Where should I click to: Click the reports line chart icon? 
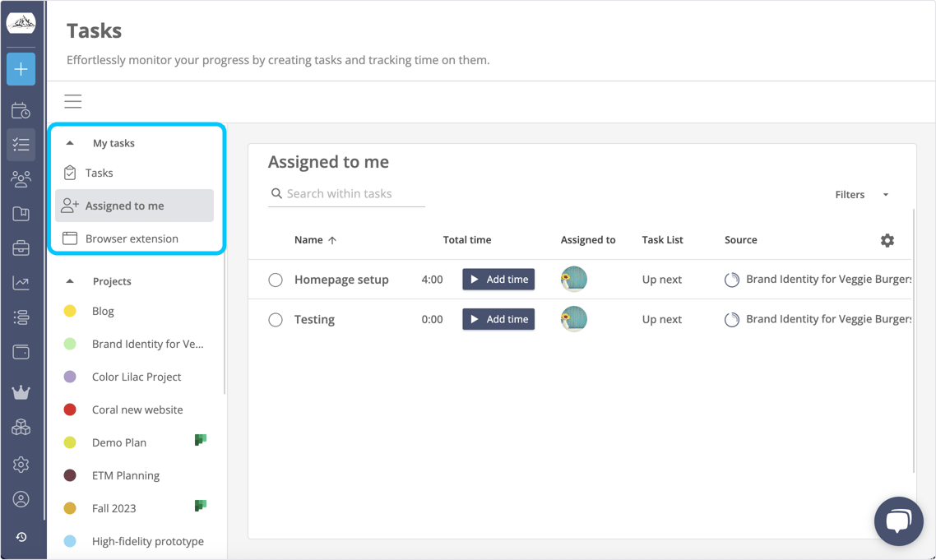click(x=21, y=282)
